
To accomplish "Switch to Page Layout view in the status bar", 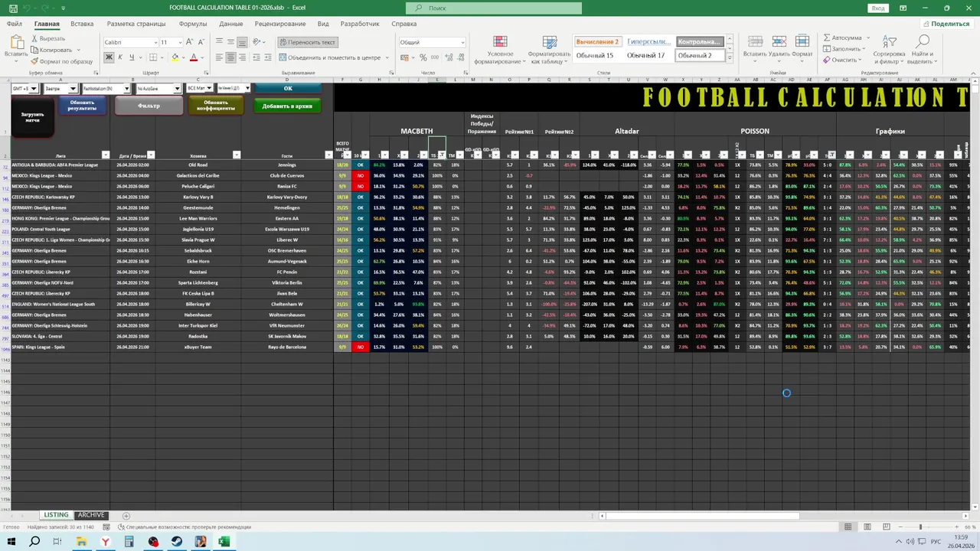I will click(867, 527).
